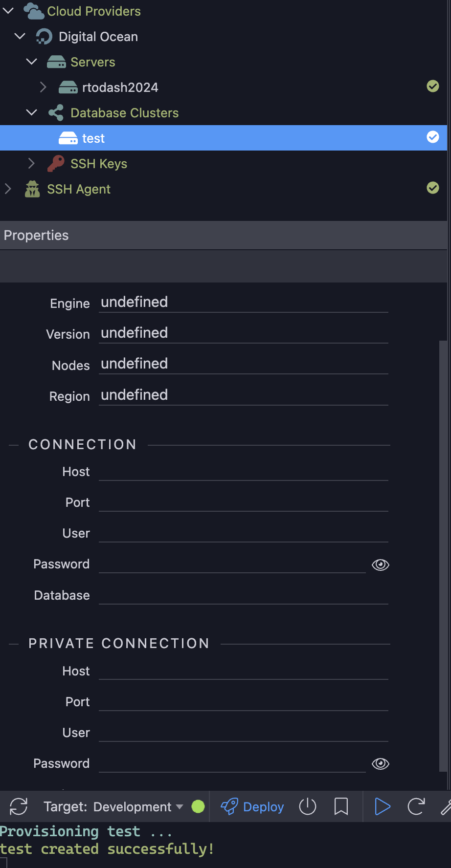The width and height of the screenshot is (451, 868).
Task: Click the Deploy button
Action: 252,806
